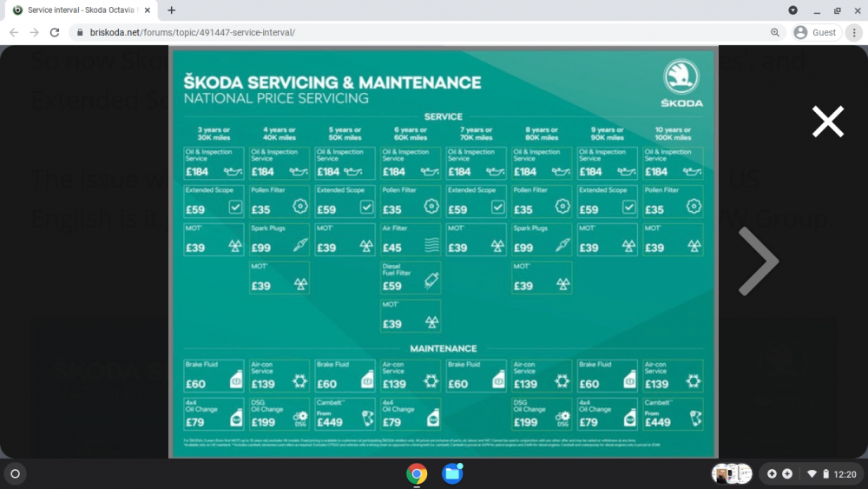Click the '6 years or 60K miles' column header

pyautogui.click(x=411, y=134)
